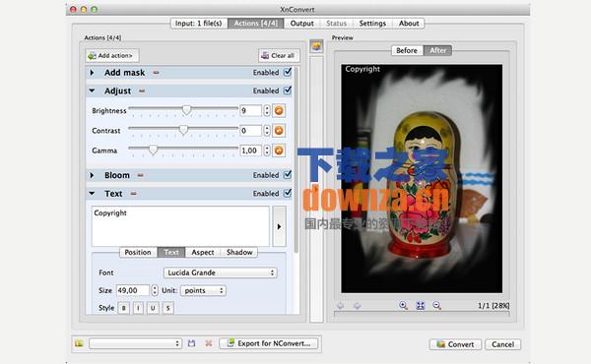Show the Before preview

pyautogui.click(x=407, y=50)
